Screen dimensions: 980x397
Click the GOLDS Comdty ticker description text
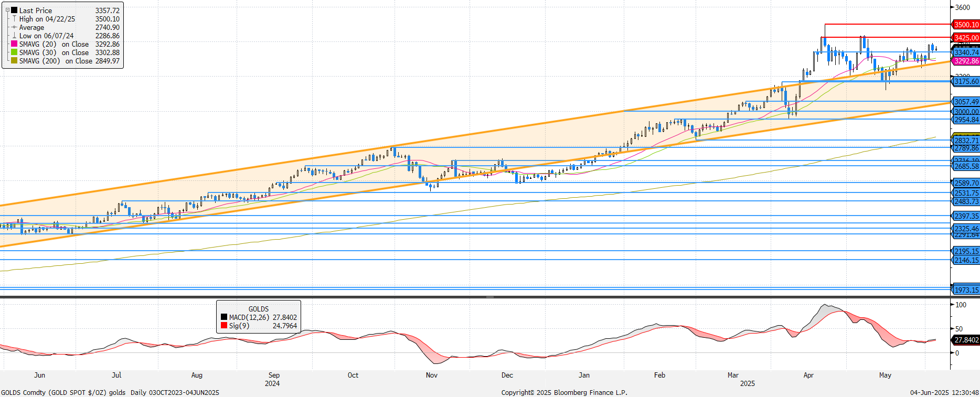click(x=63, y=392)
